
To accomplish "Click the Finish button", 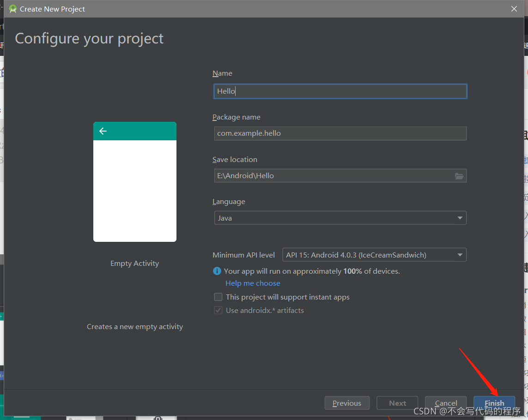I will point(494,403).
